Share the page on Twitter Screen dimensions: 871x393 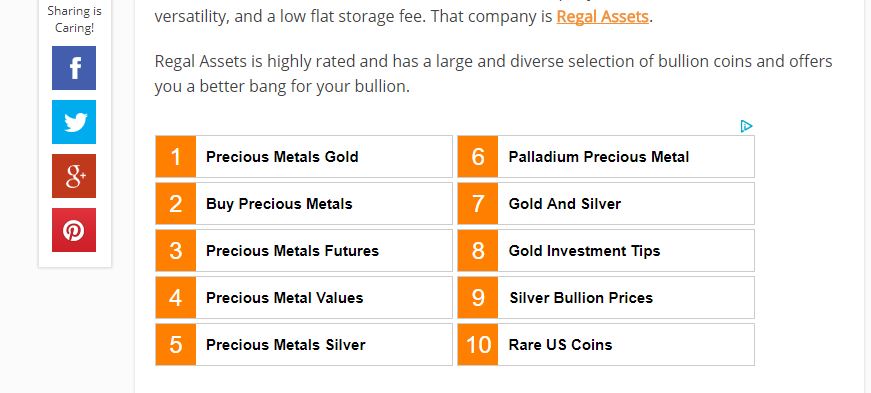[x=74, y=122]
